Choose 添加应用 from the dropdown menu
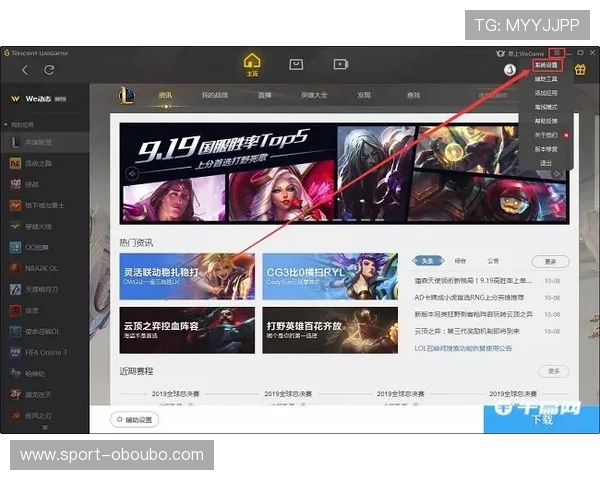Viewport: 600px width, 480px height. 546,93
